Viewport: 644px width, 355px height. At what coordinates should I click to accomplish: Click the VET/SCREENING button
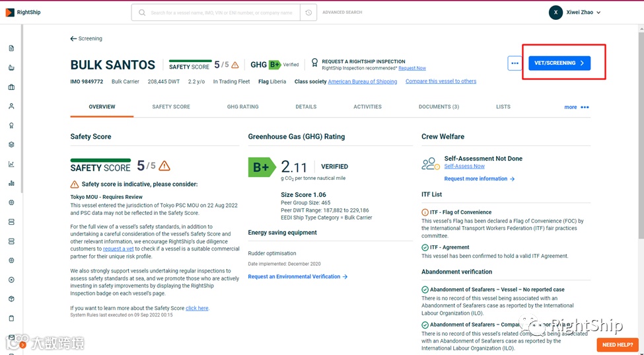(559, 63)
